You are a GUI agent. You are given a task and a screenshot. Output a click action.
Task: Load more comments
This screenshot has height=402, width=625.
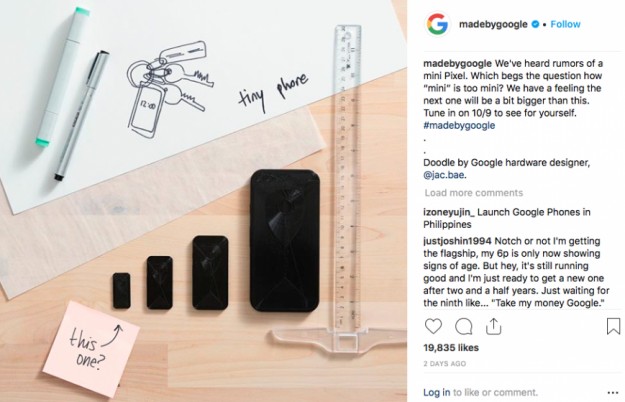coord(474,193)
